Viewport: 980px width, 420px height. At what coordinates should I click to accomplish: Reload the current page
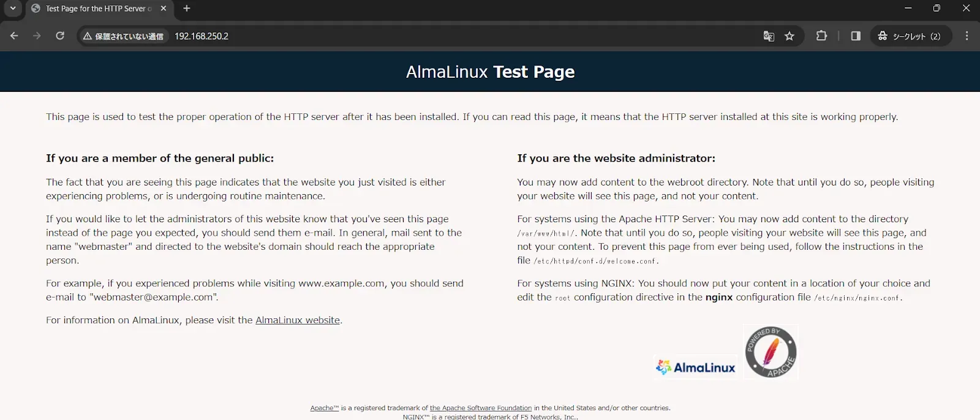pyautogui.click(x=60, y=36)
